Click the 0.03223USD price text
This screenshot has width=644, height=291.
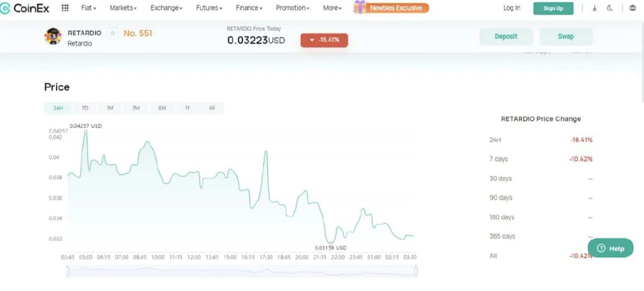pos(256,40)
